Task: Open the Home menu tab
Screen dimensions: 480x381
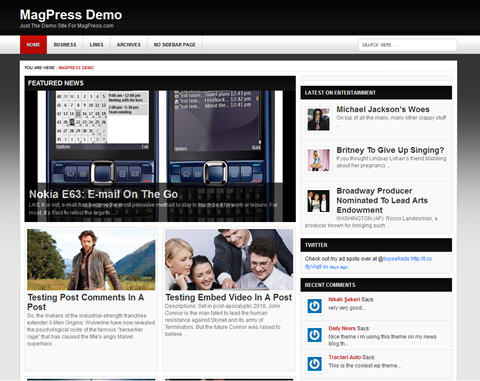Action: click(33, 45)
